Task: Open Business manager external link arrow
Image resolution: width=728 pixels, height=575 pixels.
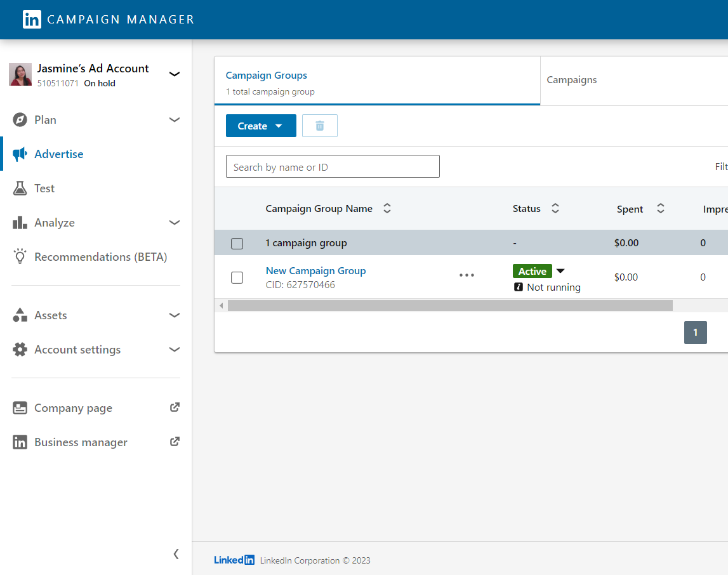Action: click(x=175, y=442)
